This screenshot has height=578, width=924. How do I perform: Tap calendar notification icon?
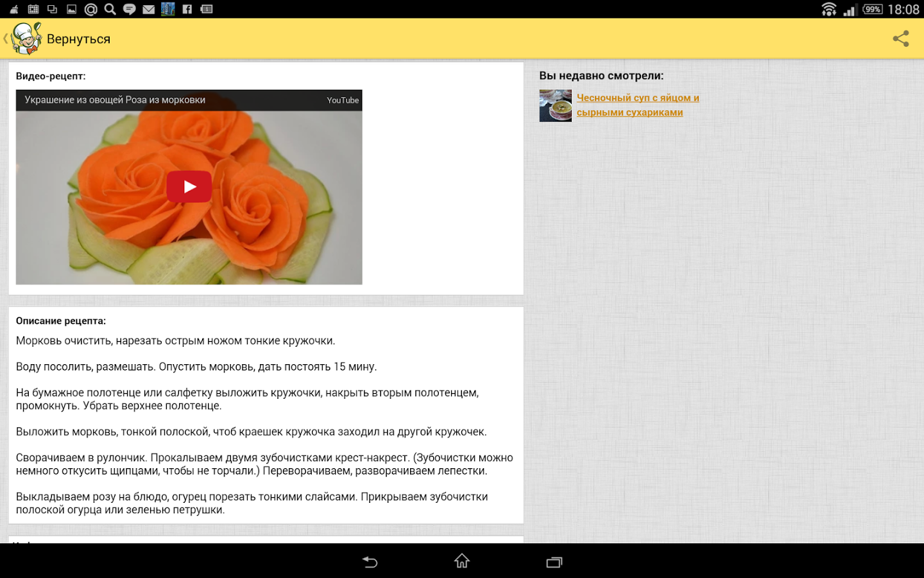pos(33,9)
